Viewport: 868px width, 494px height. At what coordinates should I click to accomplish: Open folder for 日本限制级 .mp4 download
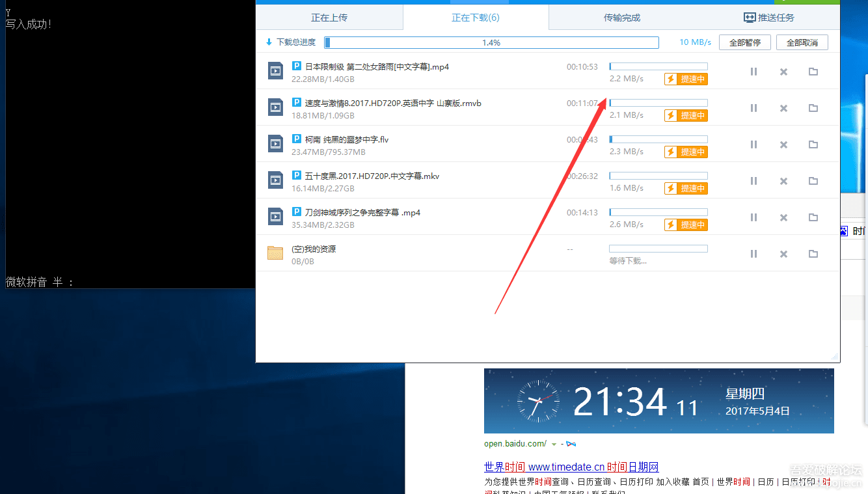[813, 72]
